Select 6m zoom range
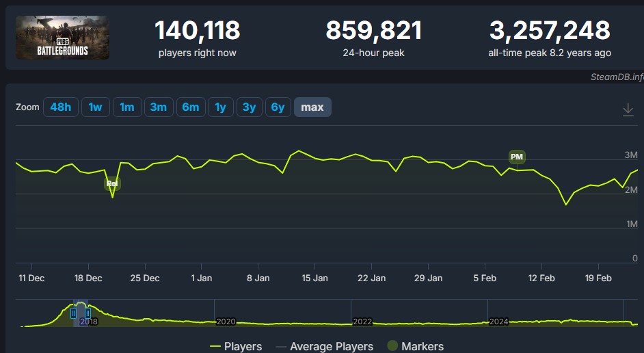The width and height of the screenshot is (644, 353). pyautogui.click(x=190, y=107)
